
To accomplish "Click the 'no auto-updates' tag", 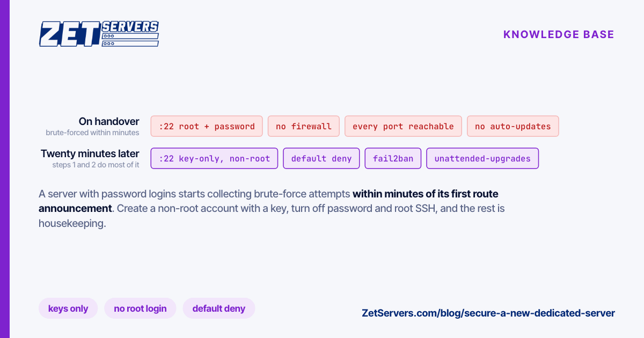I will click(513, 126).
